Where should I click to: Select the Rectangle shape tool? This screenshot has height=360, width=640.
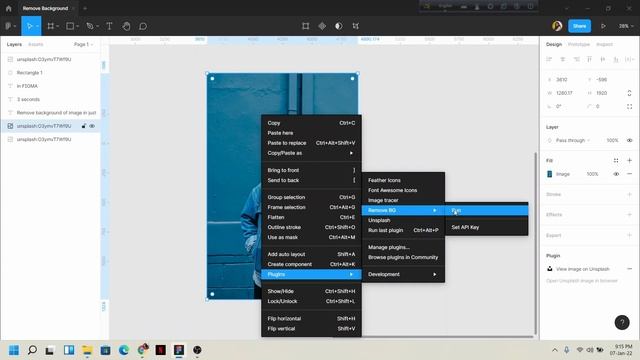tap(70, 26)
